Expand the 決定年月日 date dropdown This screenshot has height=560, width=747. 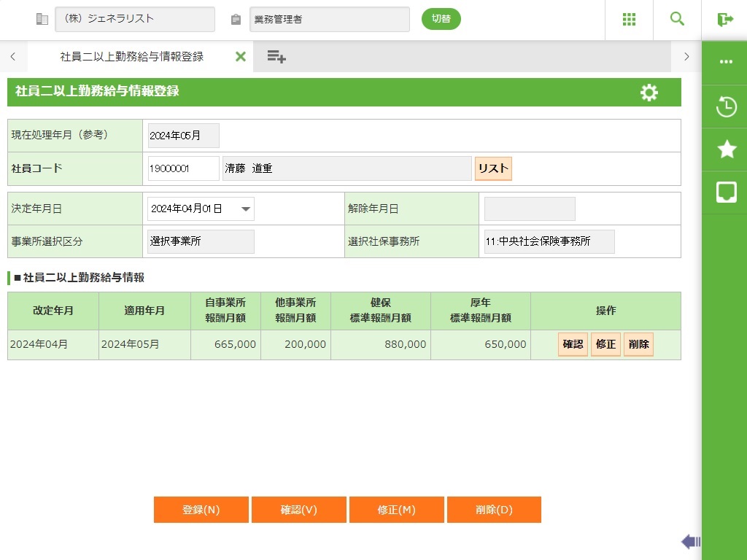[247, 209]
